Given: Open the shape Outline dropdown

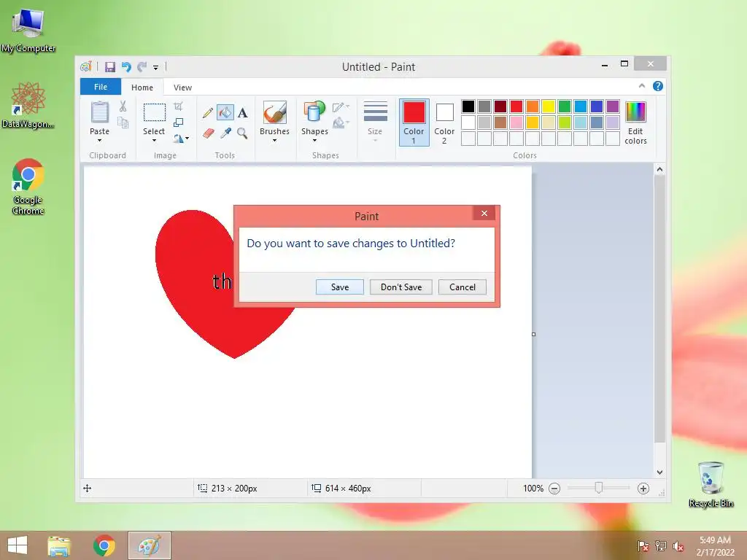Looking at the screenshot, I should click(341, 106).
